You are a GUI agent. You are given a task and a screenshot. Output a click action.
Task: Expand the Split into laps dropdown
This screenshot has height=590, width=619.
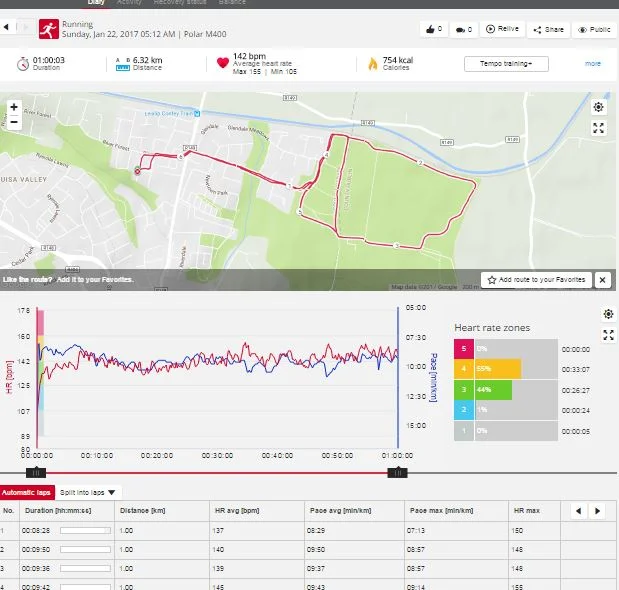tap(90, 492)
